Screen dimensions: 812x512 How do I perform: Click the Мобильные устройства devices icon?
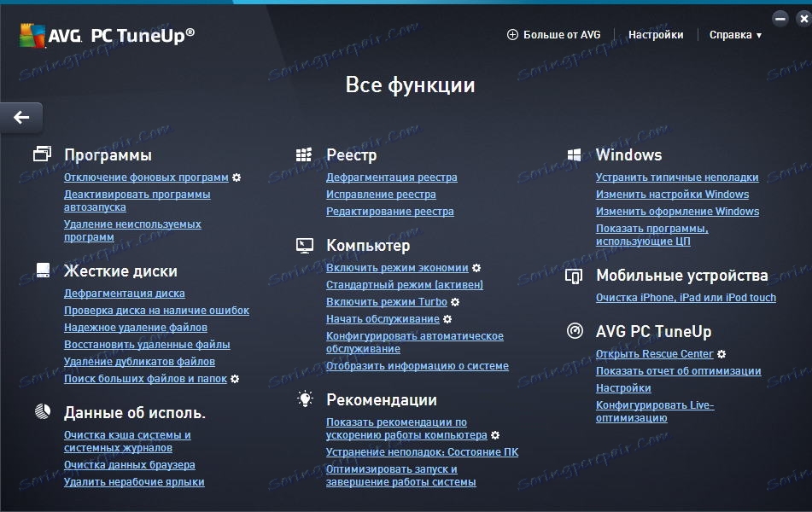tap(574, 276)
